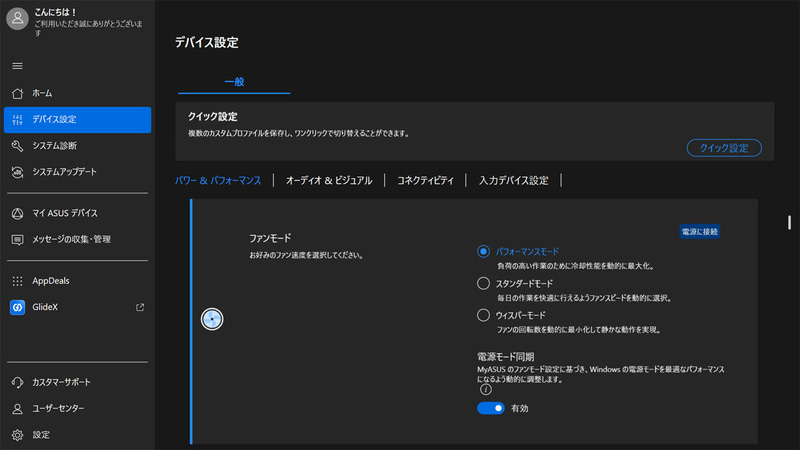Viewport: 800px width, 450px height.
Task: Click the 有効 label beside the switch
Action: [519, 408]
